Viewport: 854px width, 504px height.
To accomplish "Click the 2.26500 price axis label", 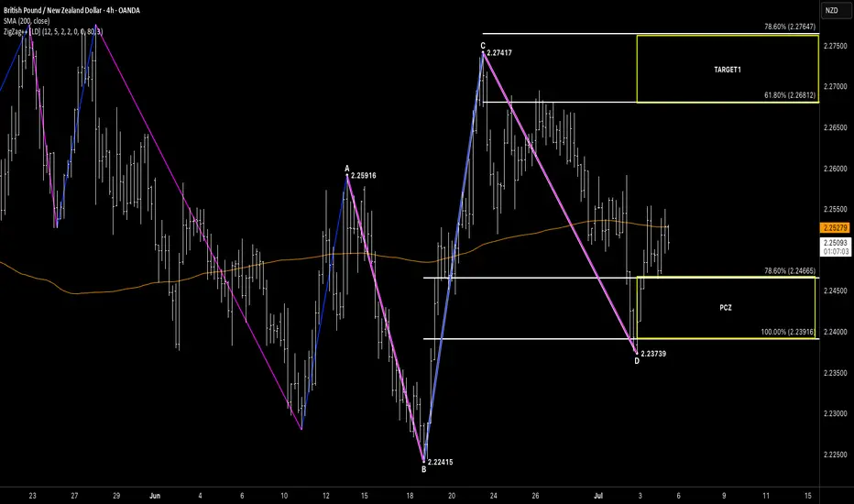I will pyautogui.click(x=835, y=127).
